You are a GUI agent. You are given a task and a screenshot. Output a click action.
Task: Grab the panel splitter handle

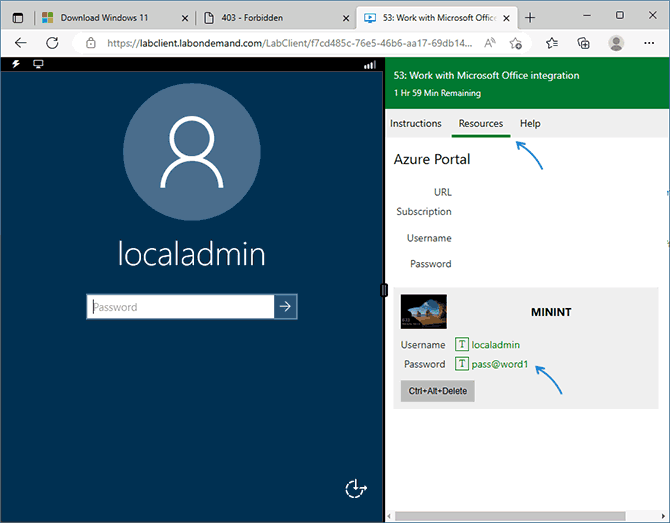click(x=384, y=290)
